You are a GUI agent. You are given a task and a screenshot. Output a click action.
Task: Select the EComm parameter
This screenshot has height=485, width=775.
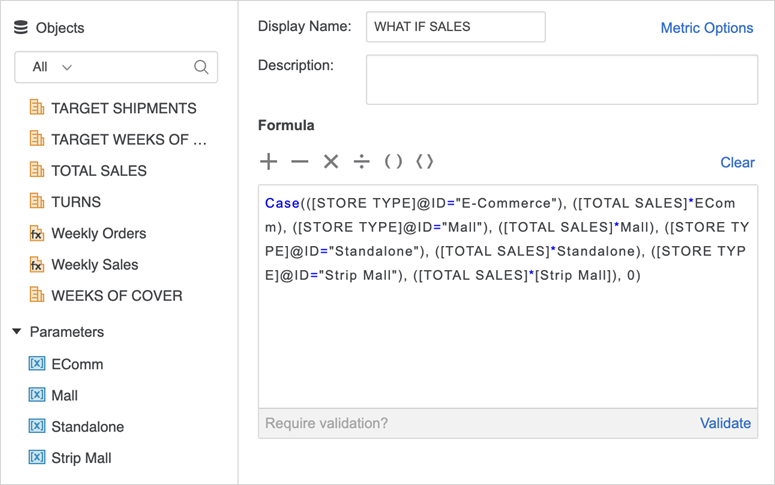point(77,364)
